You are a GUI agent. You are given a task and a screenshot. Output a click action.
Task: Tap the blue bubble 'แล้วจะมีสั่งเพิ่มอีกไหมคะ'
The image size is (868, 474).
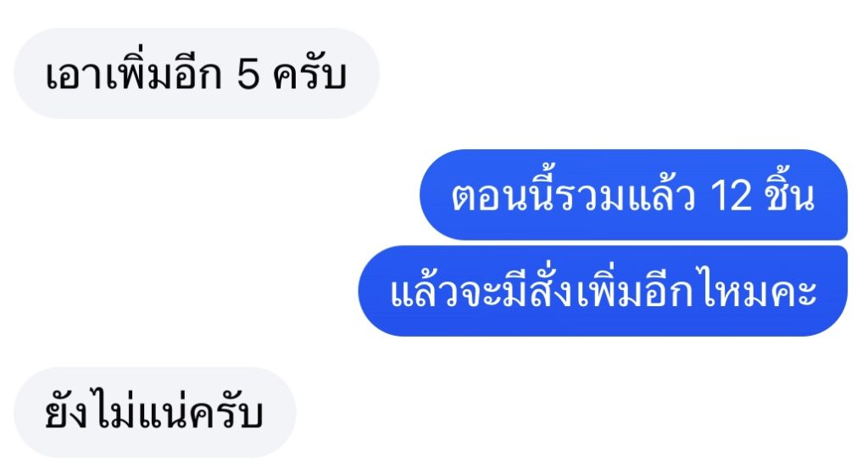pos(603,291)
